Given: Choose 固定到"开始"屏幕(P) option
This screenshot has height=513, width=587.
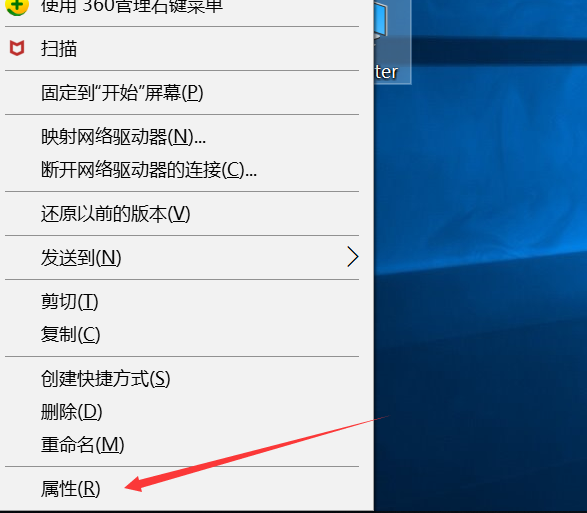Looking at the screenshot, I should (x=182, y=92).
